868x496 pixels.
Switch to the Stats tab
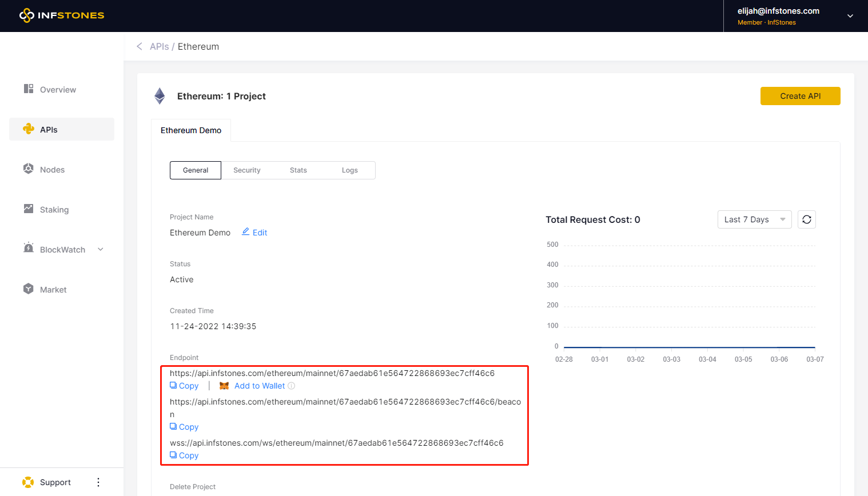[x=298, y=170]
